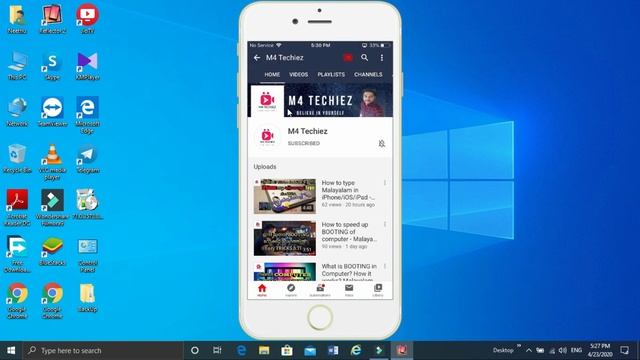
Task: Open the three-dot overflow menu in YouTube header
Action: 382,58
